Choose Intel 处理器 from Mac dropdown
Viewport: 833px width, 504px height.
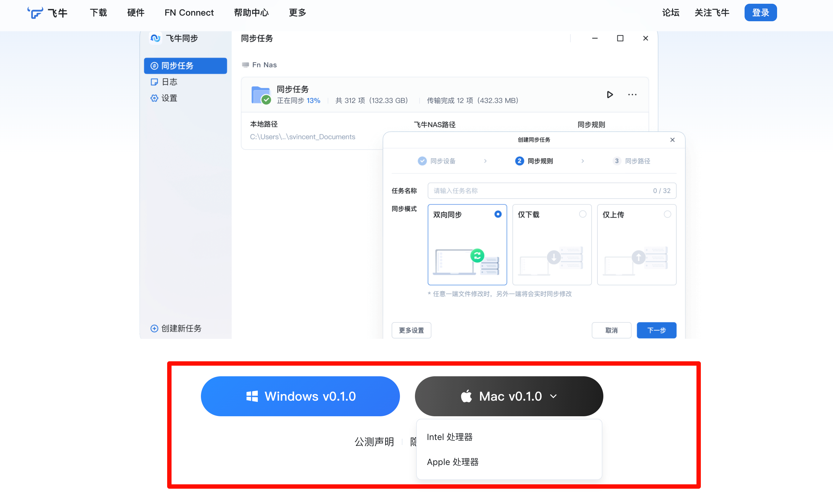click(x=450, y=437)
